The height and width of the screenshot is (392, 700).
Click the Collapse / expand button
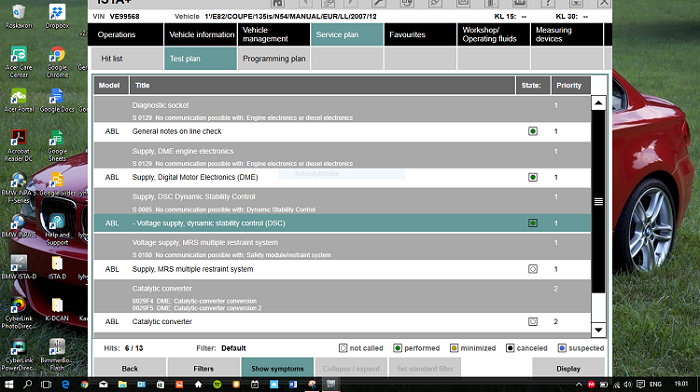coord(351,368)
